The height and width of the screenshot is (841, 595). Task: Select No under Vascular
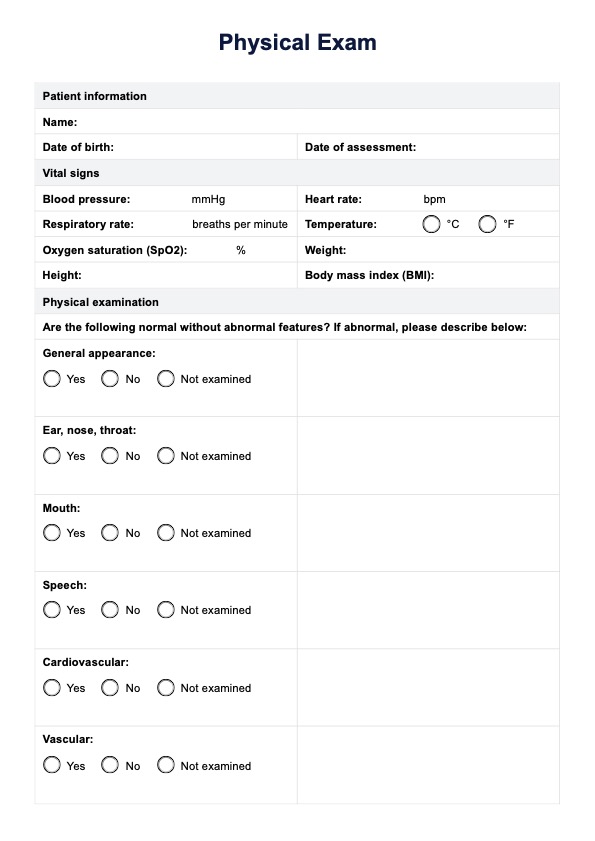coord(109,765)
